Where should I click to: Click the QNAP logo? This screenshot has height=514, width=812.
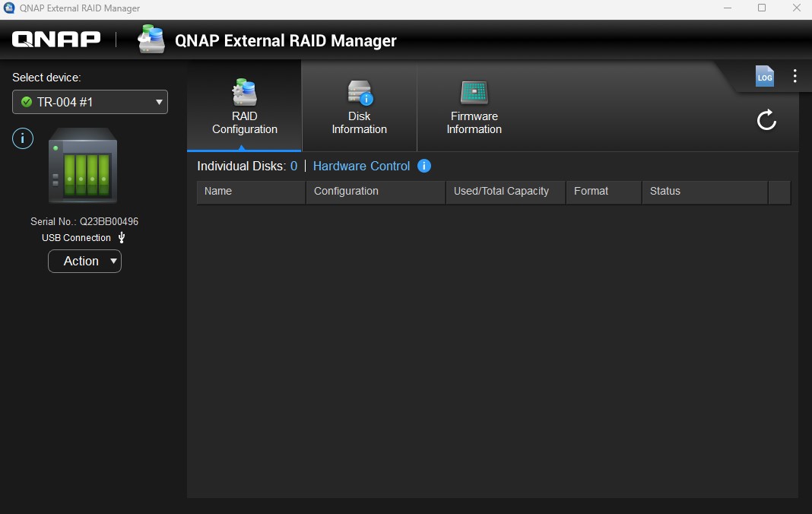pyautogui.click(x=56, y=39)
